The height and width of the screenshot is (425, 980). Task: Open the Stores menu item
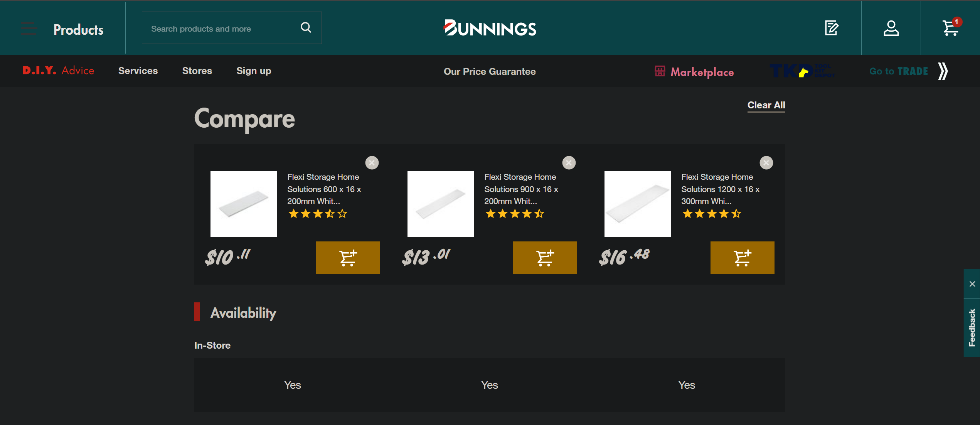tap(197, 71)
